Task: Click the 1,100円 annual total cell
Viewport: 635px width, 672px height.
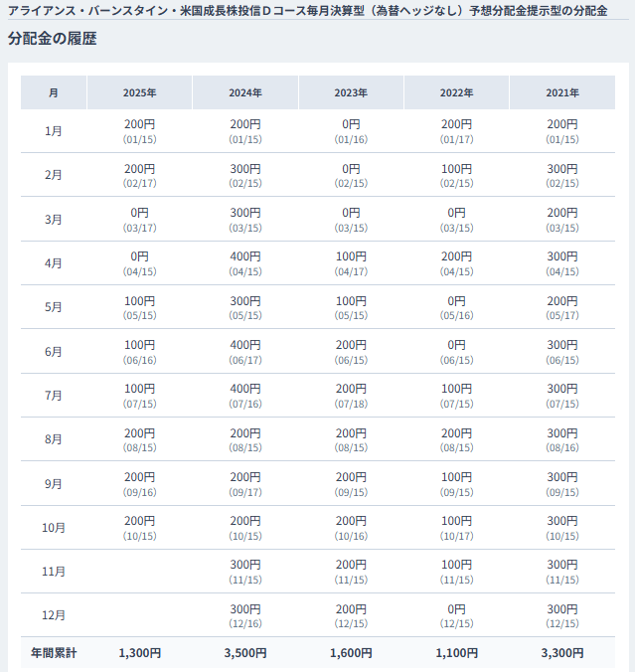Action: 456,653
